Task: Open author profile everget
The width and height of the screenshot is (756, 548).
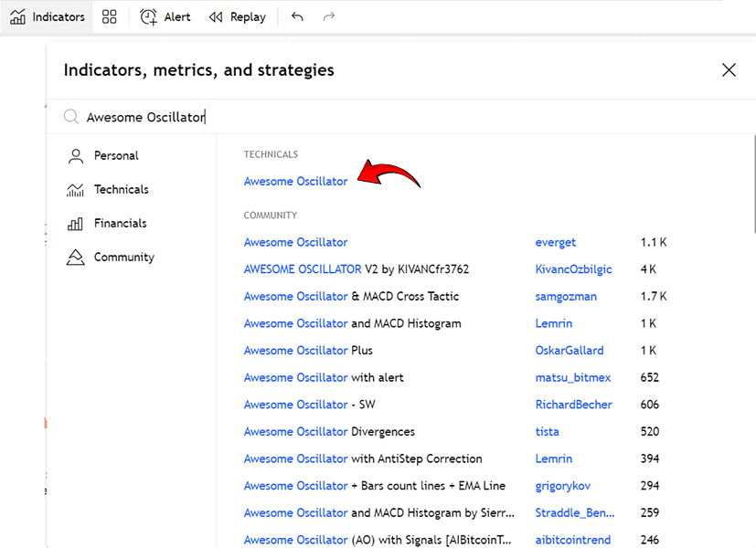Action: tap(555, 243)
